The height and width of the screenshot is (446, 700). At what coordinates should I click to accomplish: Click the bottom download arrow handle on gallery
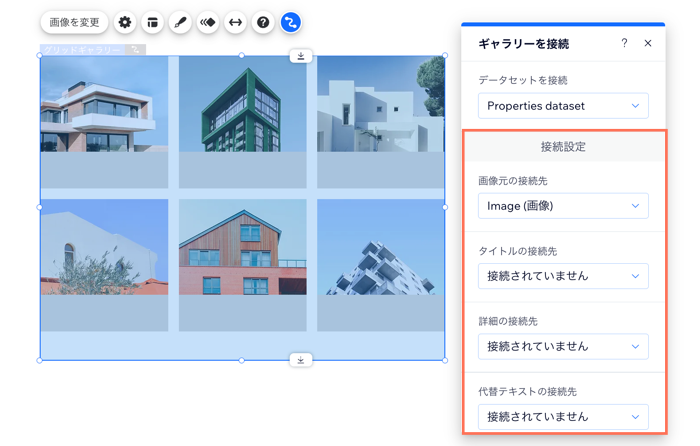(301, 360)
